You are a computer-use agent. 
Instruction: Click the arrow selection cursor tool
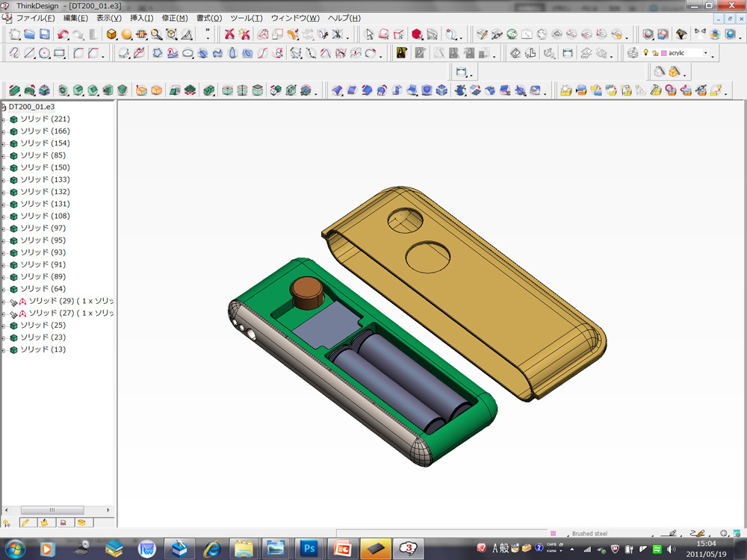click(369, 34)
